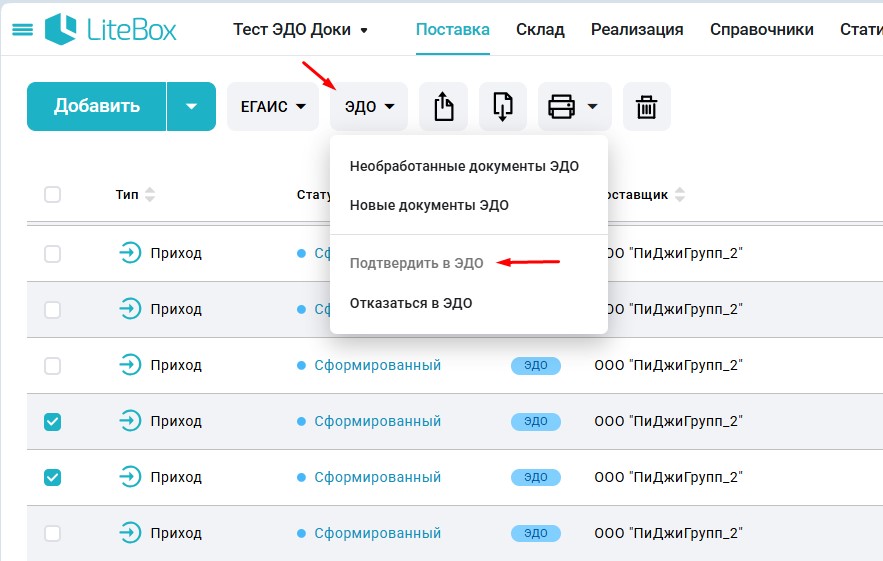
Task: Click the second row's Приход arrow icon
Action: click(130, 309)
